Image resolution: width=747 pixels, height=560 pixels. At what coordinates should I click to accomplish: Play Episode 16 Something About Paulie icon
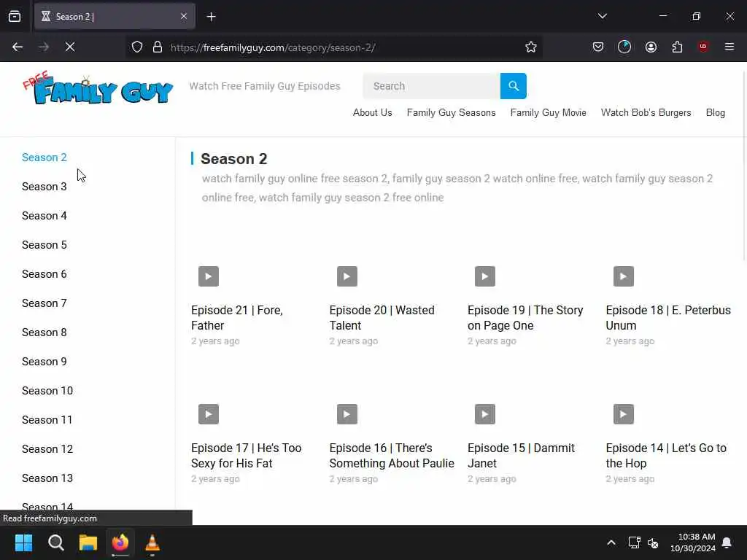coord(347,414)
